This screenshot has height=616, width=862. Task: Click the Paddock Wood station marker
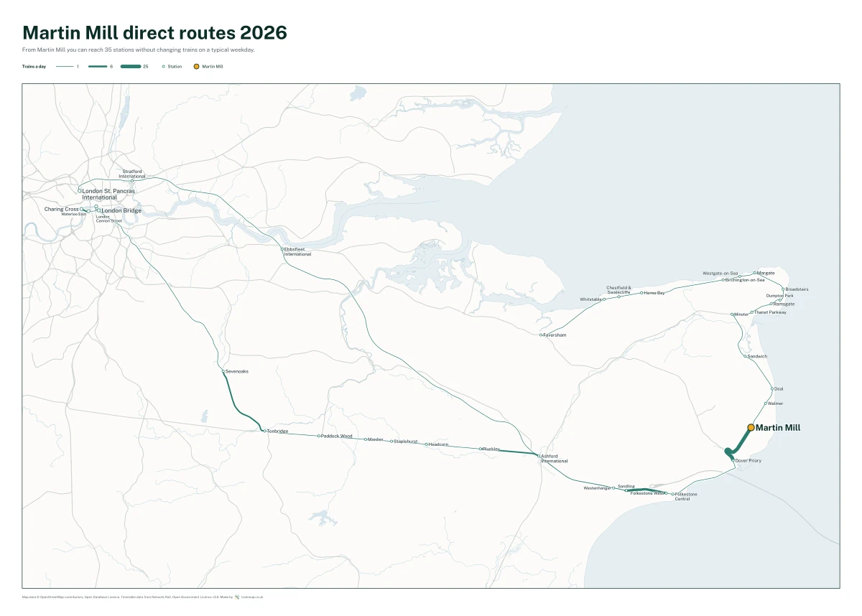[x=319, y=436]
